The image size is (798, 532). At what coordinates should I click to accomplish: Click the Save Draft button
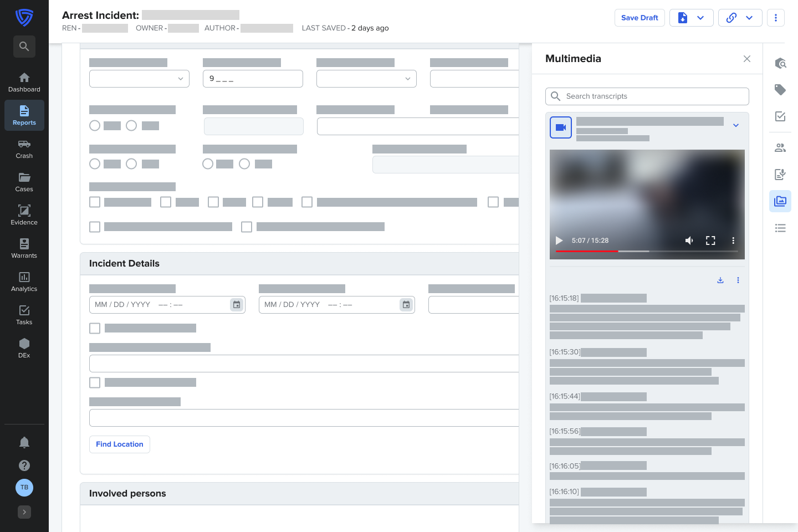[x=640, y=18]
